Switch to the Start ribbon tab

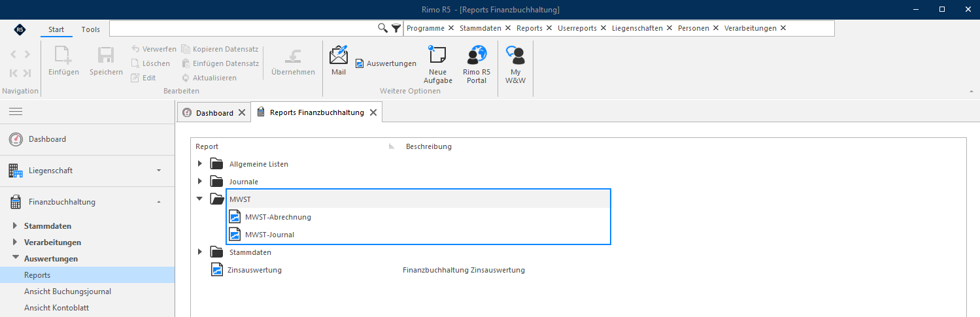pos(56,29)
